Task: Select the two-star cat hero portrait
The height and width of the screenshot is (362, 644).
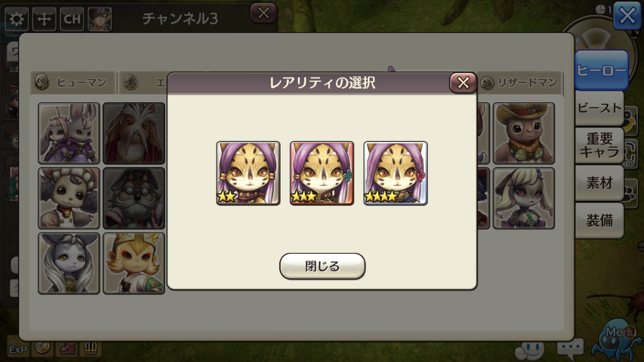Action: coord(248,173)
